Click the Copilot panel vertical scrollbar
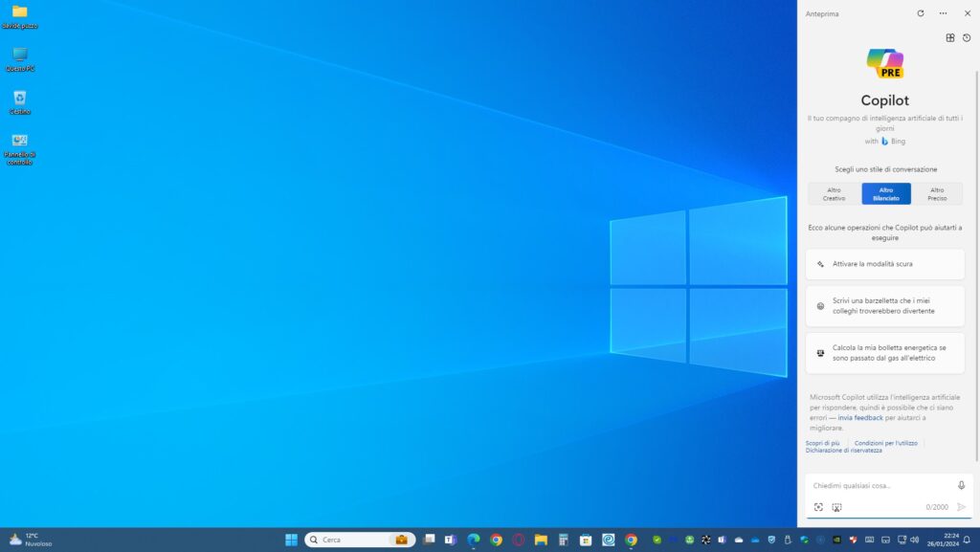The height and width of the screenshot is (552, 980). click(977, 265)
